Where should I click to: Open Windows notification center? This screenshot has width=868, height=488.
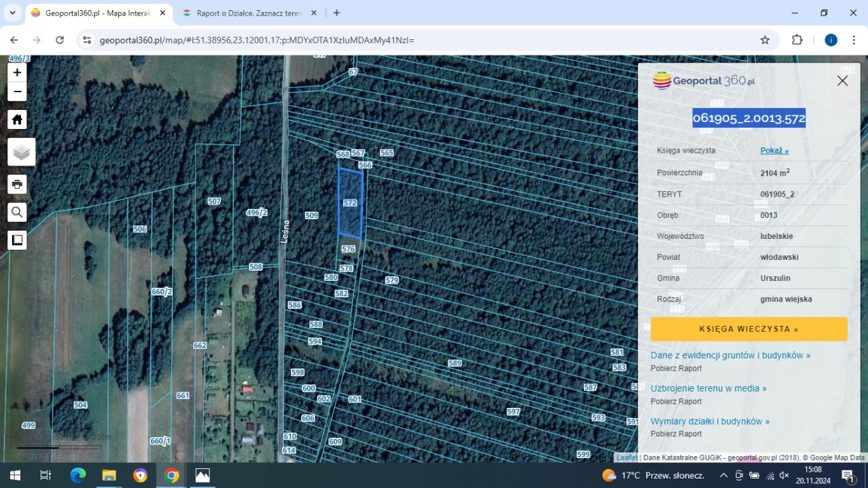pyautogui.click(x=848, y=475)
